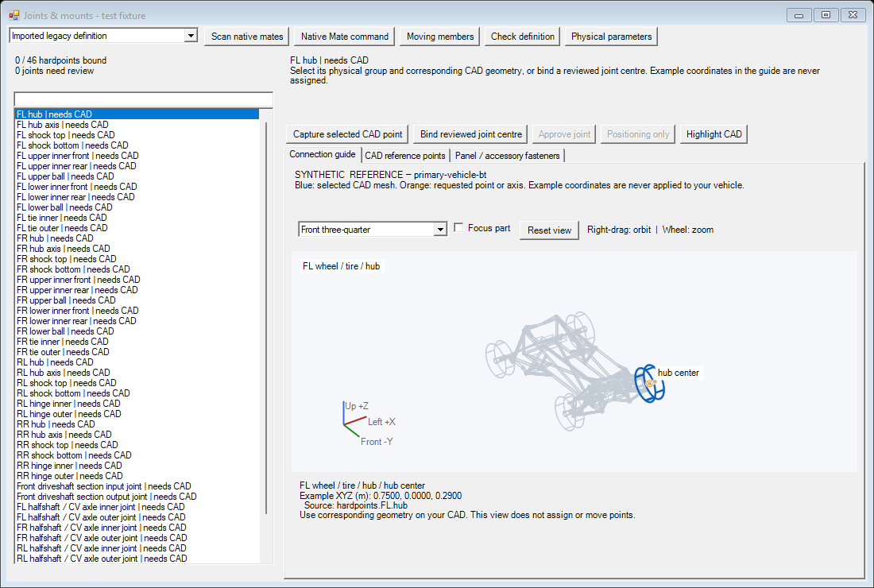
Task: Click Scan native mates button
Action: tap(247, 37)
